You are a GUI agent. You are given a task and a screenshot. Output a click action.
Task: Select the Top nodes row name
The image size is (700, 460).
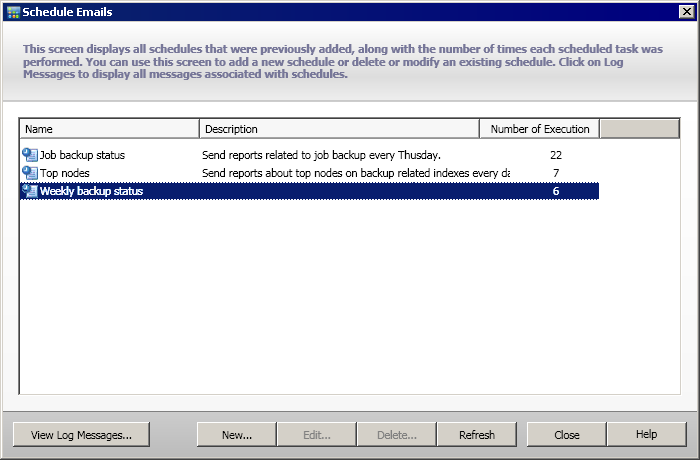(65, 173)
